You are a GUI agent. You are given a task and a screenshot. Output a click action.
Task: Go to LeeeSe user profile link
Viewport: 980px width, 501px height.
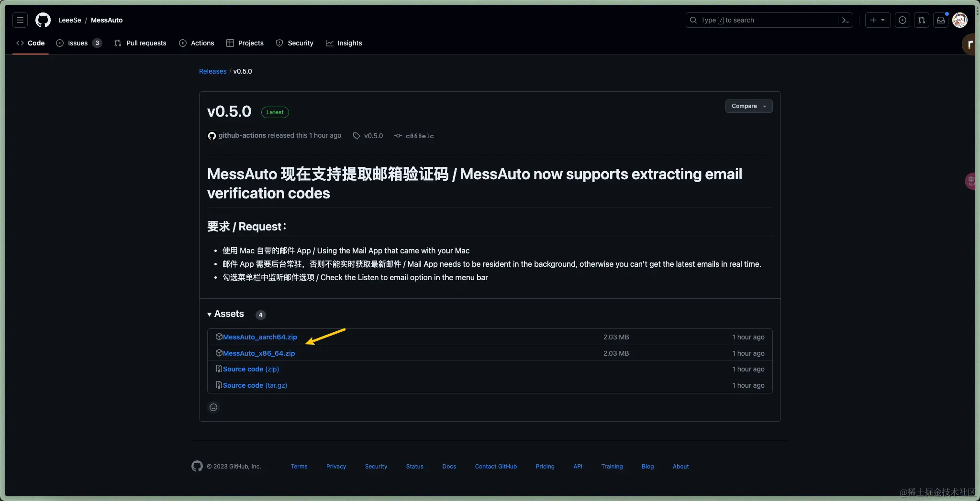tap(70, 20)
